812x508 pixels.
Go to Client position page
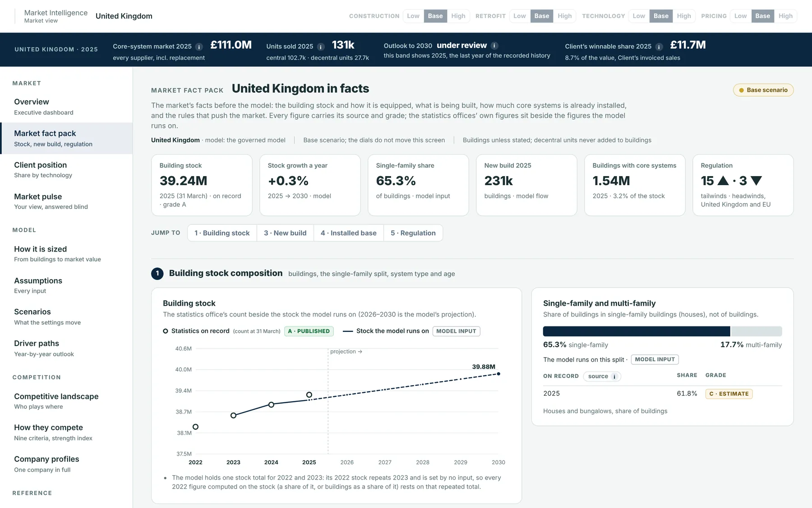click(x=66, y=170)
